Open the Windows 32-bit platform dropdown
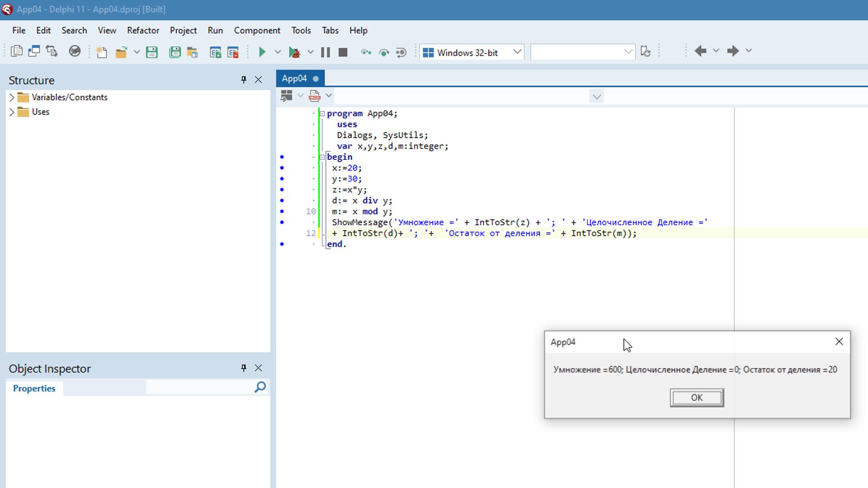 click(517, 52)
